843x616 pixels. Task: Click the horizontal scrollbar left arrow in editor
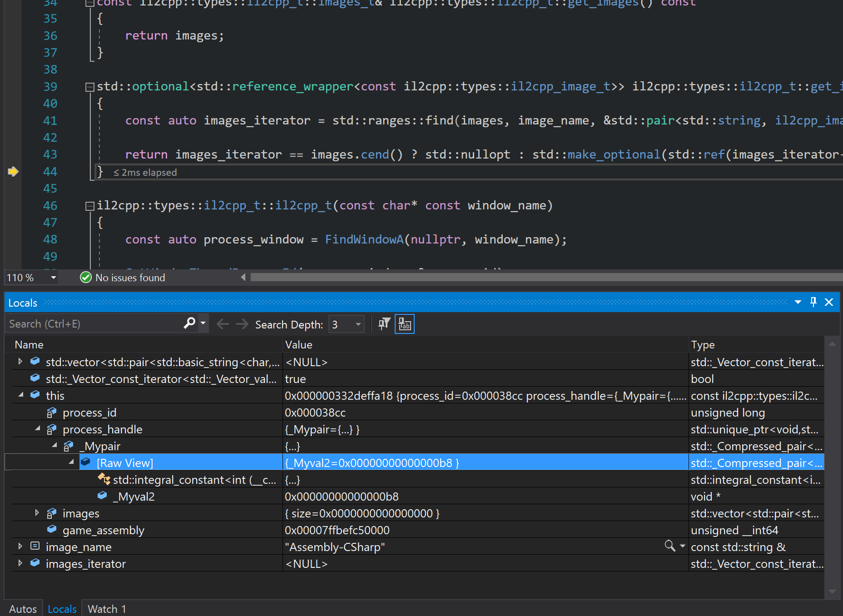(243, 277)
